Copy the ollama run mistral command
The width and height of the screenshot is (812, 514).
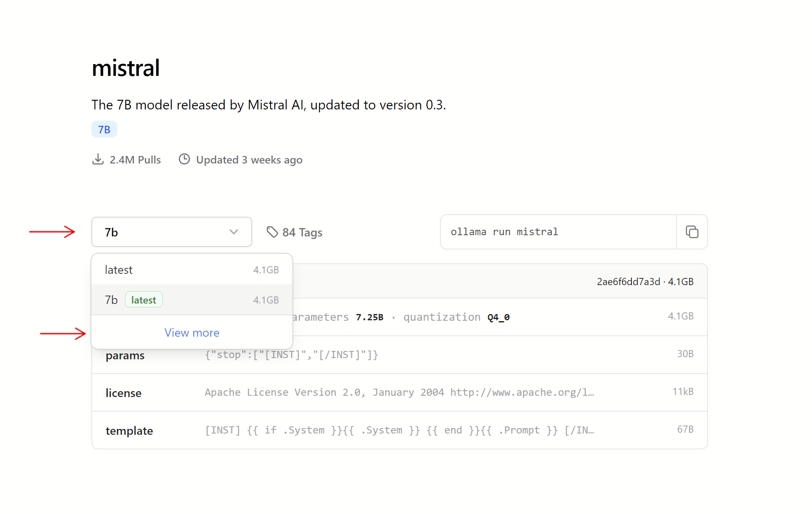tap(692, 232)
